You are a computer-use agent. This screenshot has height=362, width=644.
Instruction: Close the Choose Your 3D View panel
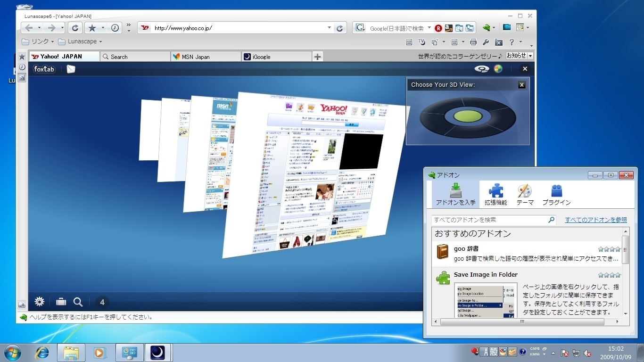tap(521, 85)
